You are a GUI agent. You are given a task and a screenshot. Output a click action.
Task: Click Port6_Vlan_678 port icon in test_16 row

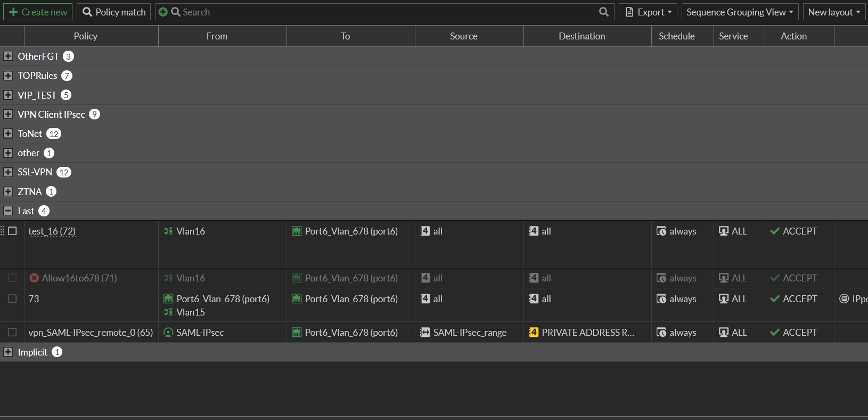point(297,231)
